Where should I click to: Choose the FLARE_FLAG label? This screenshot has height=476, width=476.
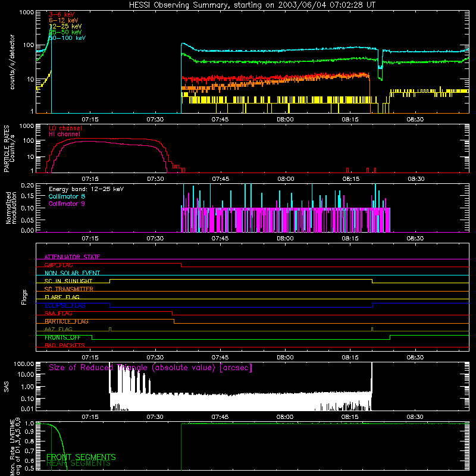(x=62, y=297)
